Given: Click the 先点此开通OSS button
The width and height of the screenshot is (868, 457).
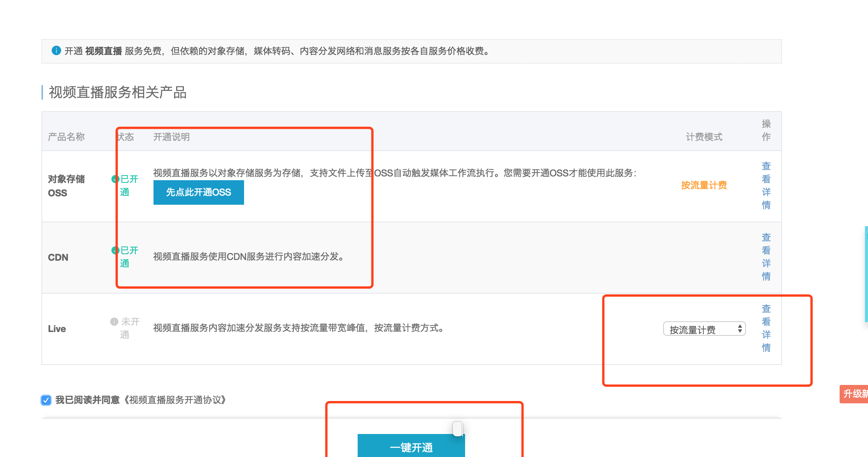Looking at the screenshot, I should [198, 192].
